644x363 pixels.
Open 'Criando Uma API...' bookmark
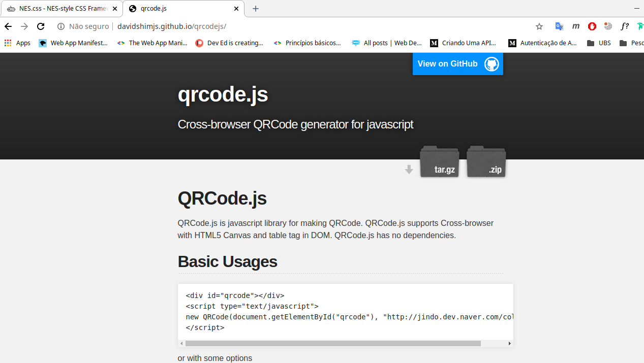tap(463, 43)
